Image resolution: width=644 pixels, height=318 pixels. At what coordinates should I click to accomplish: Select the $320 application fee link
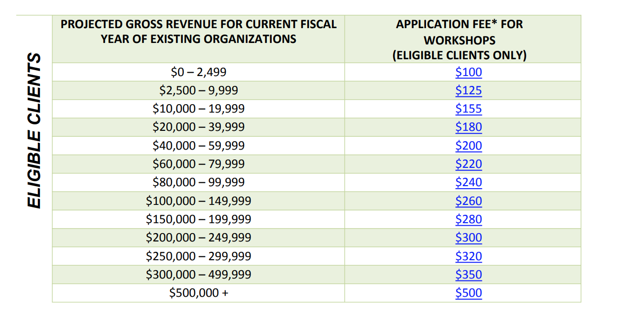click(x=468, y=256)
